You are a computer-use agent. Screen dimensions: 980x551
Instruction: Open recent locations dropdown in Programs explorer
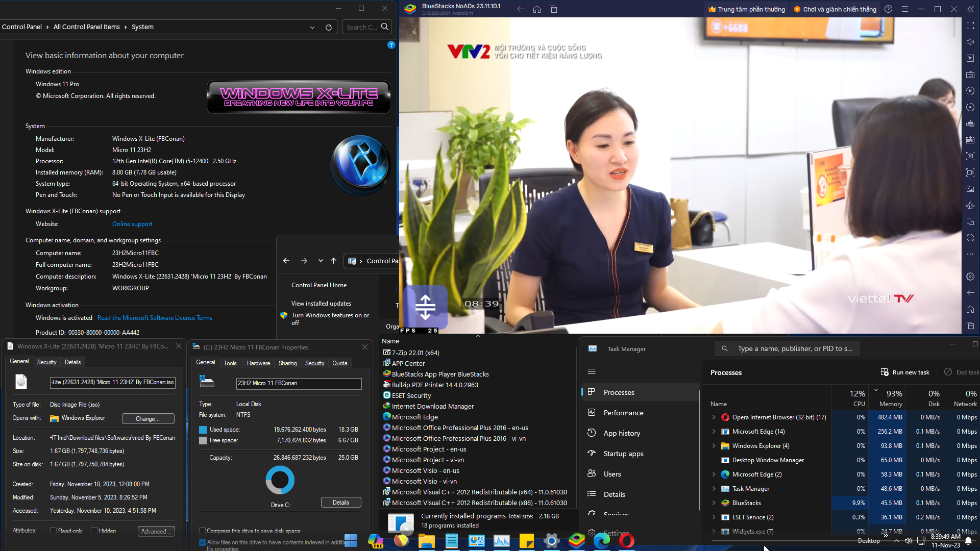(x=321, y=261)
